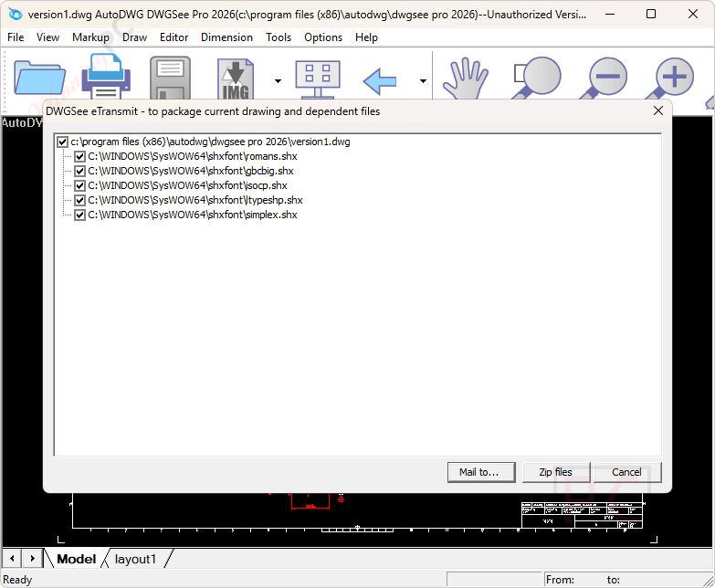Close the eTransmit dialog with X
This screenshot has width=715, height=588.
[658, 110]
